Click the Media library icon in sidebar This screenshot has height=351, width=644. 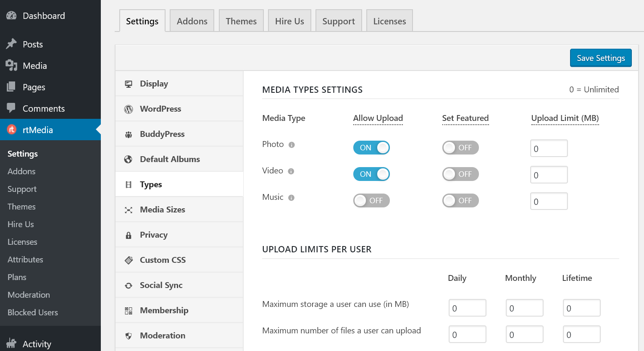tap(11, 65)
